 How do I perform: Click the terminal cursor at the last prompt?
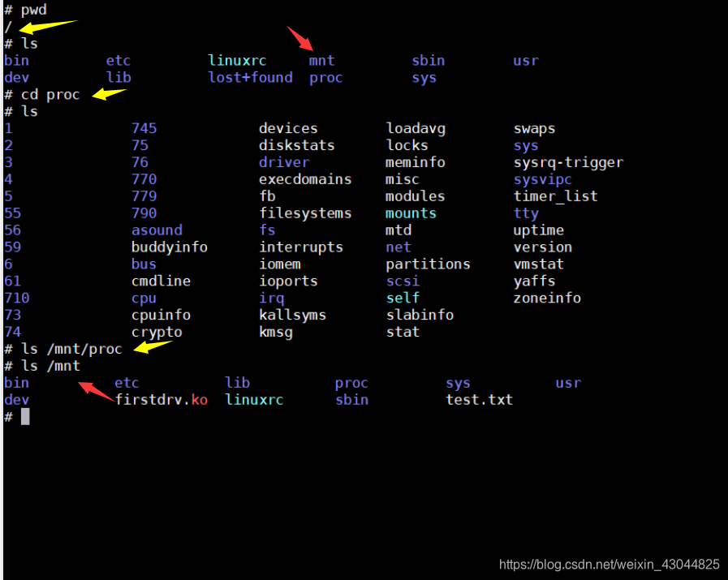pos(25,417)
